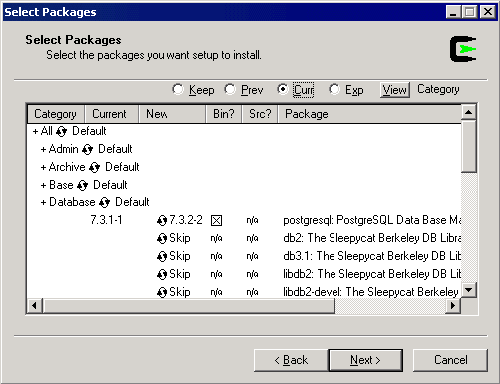The height and width of the screenshot is (384, 500).
Task: Click the Bin? column header
Action: click(224, 114)
